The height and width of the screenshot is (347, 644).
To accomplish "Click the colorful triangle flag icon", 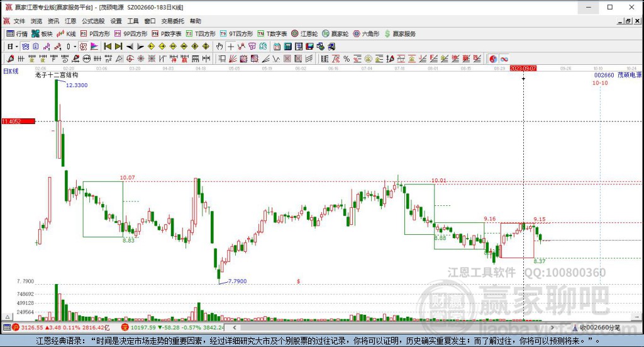I will click(94, 47).
